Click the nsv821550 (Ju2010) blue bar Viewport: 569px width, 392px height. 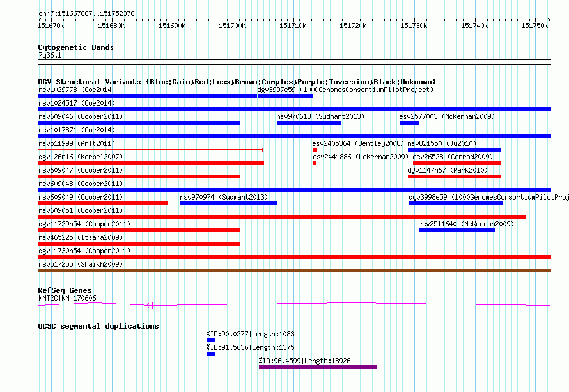pyautogui.click(x=455, y=150)
